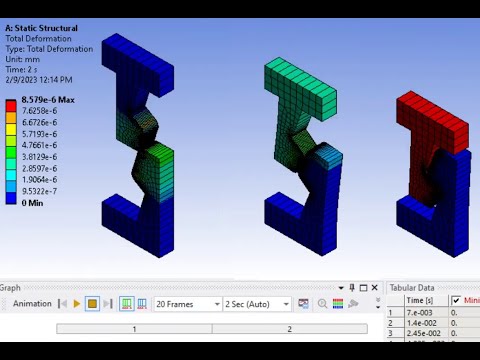Click the 0 Min legend value
Viewport: 480px width, 360px height.
32,203
